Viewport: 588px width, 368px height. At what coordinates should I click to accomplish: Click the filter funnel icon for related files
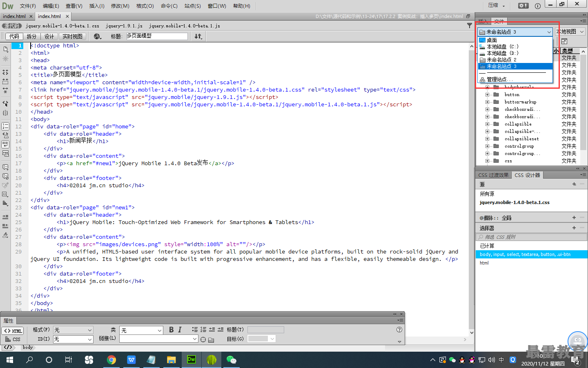click(x=470, y=25)
